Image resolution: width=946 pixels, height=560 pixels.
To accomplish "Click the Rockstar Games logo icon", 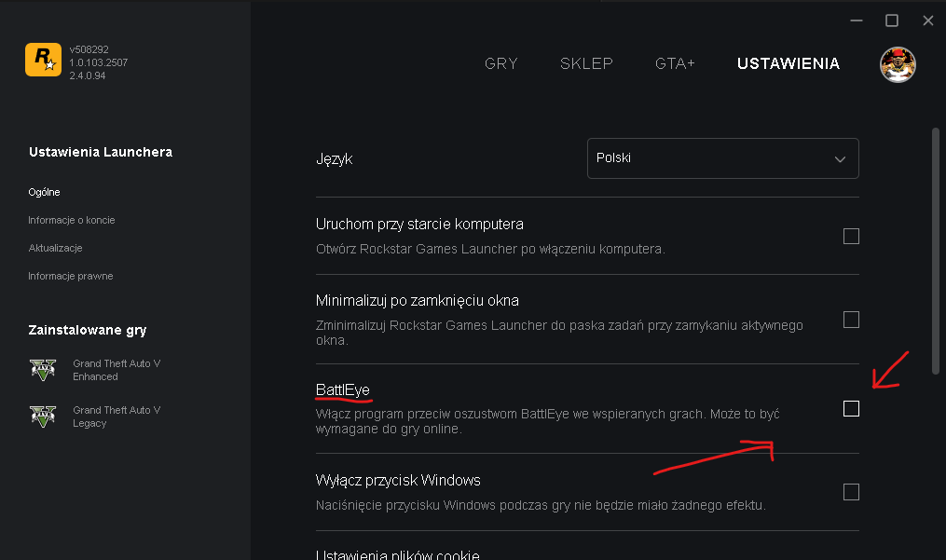I will pos(43,59).
